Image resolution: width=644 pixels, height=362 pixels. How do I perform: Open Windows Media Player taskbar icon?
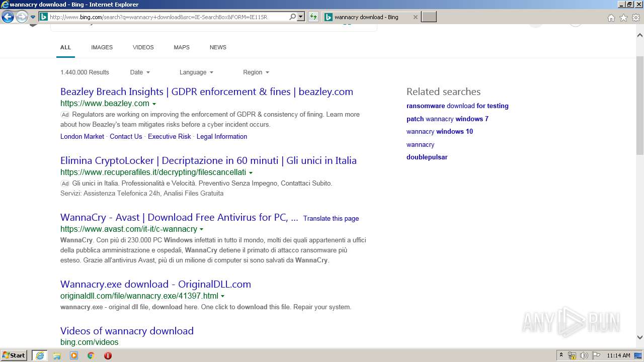74,355
